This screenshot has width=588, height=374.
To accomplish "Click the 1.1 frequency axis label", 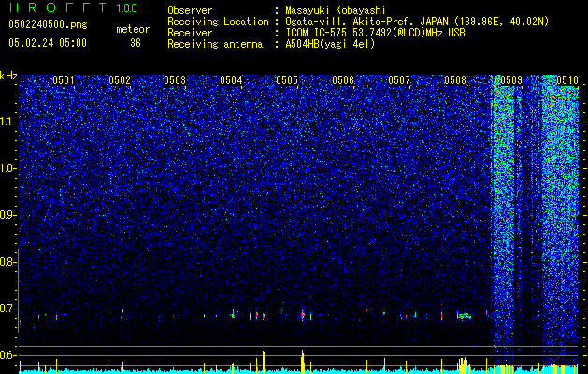I will [x=8, y=122].
